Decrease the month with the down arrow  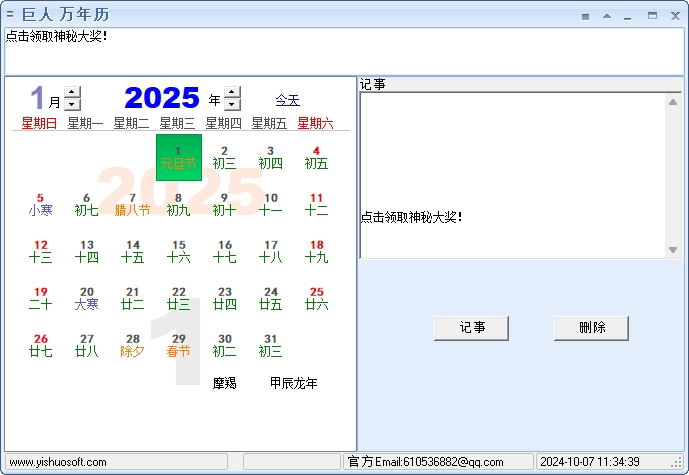(x=73, y=104)
